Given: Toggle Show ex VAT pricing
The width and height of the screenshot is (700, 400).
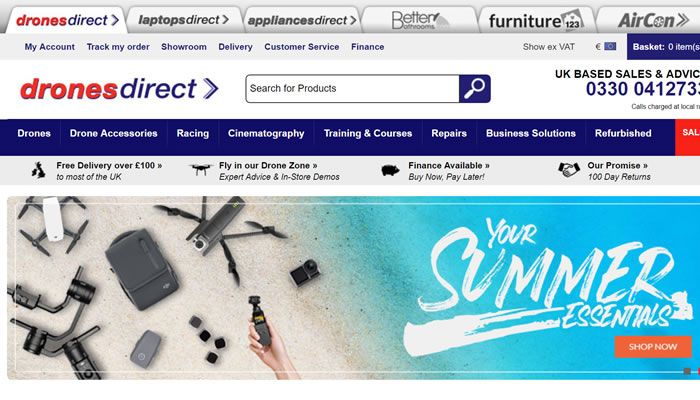Looking at the screenshot, I should pyautogui.click(x=549, y=46).
